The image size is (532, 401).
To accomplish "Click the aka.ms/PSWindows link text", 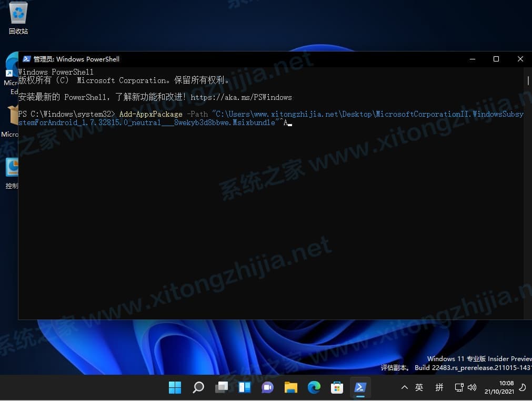I will pyautogui.click(x=241, y=97).
